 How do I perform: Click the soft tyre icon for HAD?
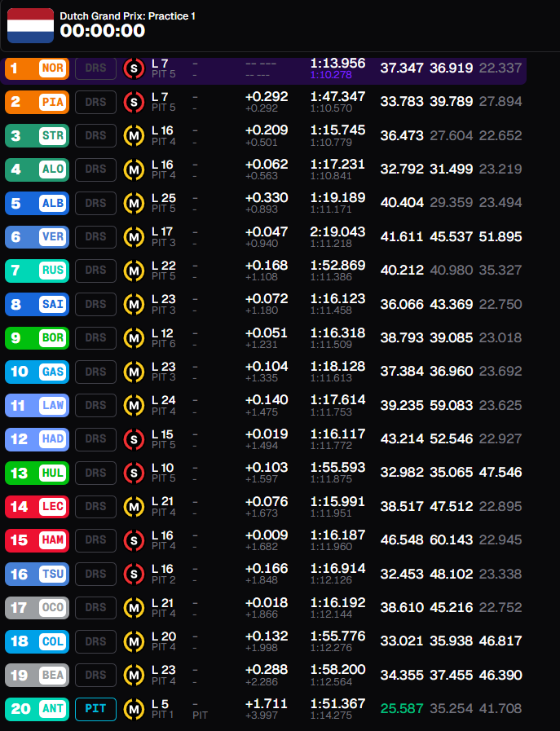pos(134,439)
